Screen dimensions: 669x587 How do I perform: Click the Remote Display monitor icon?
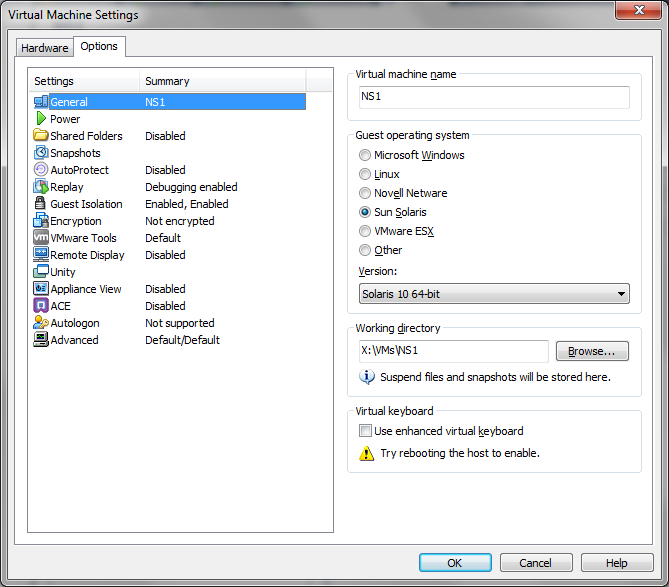[41, 254]
